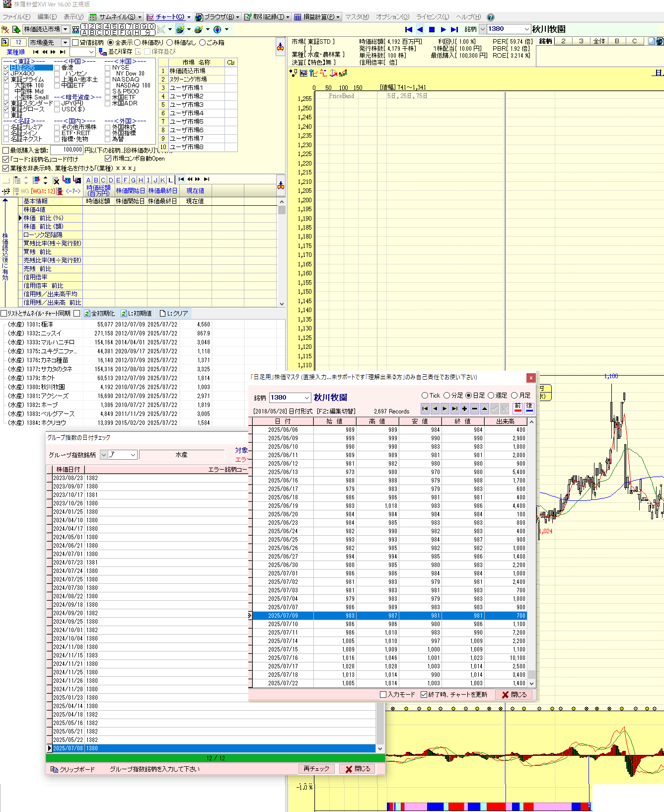Viewport: 664px width, 812px height.
Task: Select 月足 radio in price master
Action: point(515,396)
